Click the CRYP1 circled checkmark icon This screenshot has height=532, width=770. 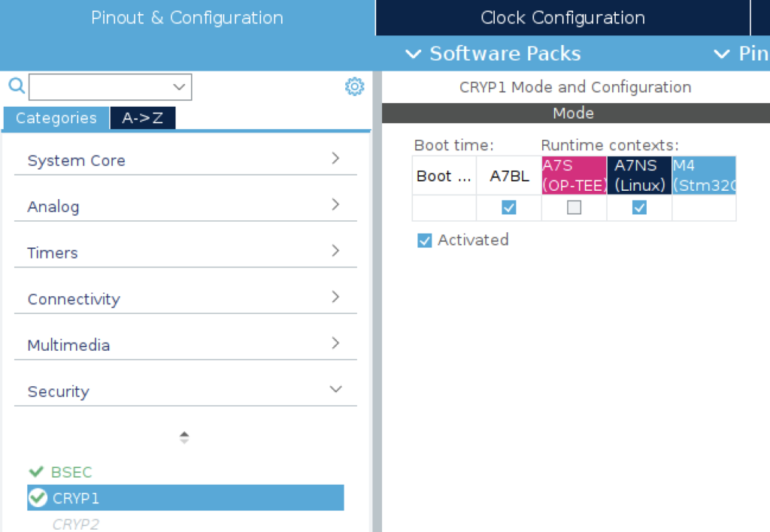38,497
